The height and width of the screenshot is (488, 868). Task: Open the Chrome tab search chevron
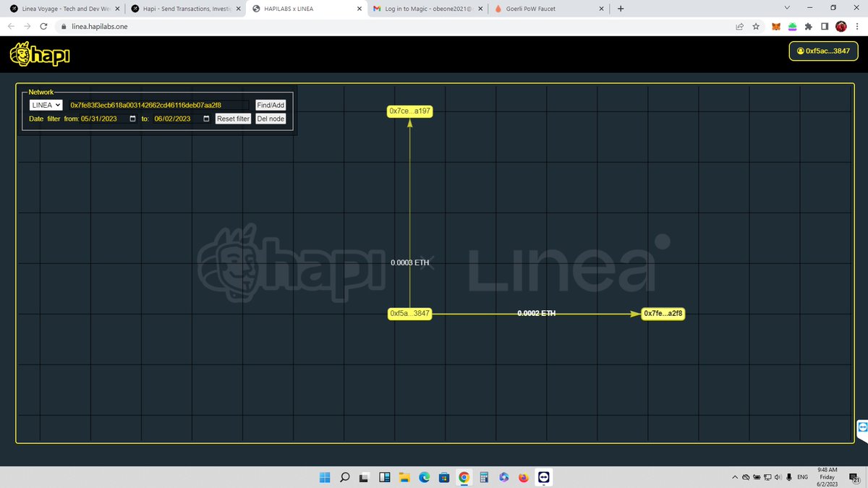[788, 8]
